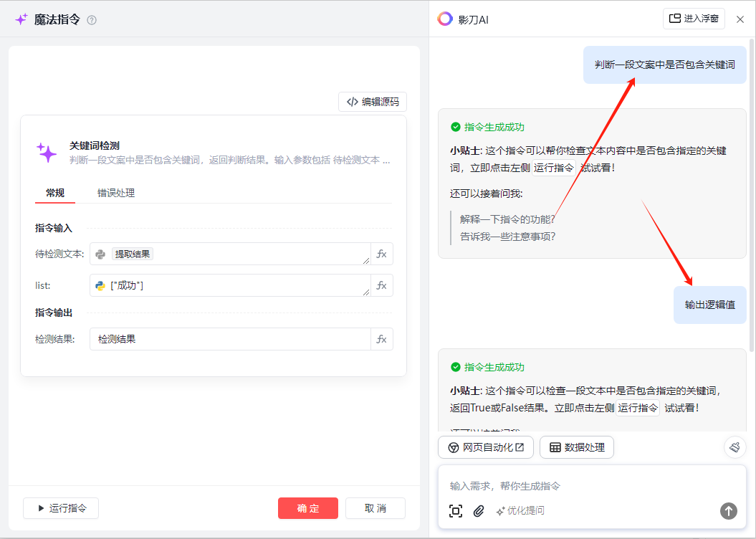This screenshot has height=539, width=756.
Task: Open 网页自动化 shortcut button
Action: 486,447
